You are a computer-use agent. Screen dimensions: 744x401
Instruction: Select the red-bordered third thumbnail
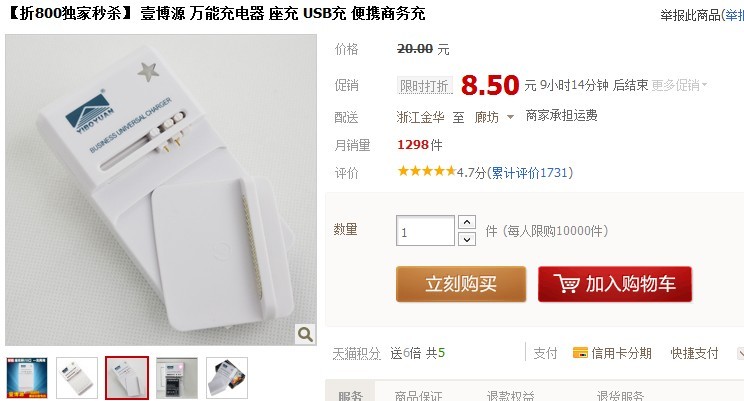pyautogui.click(x=127, y=378)
